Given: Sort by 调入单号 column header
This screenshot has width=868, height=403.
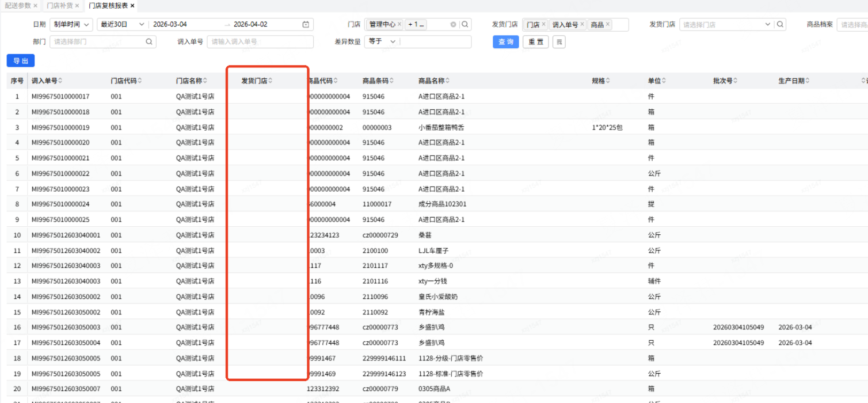Looking at the screenshot, I should click(x=47, y=81).
